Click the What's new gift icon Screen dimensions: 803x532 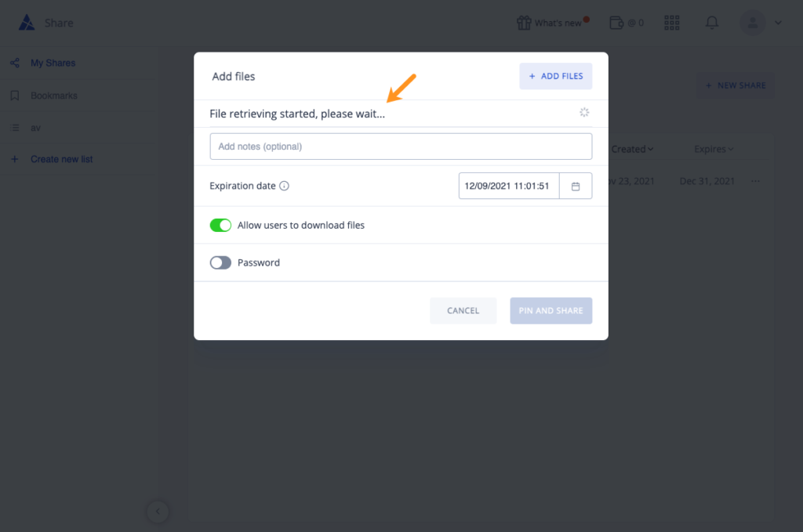click(x=524, y=23)
